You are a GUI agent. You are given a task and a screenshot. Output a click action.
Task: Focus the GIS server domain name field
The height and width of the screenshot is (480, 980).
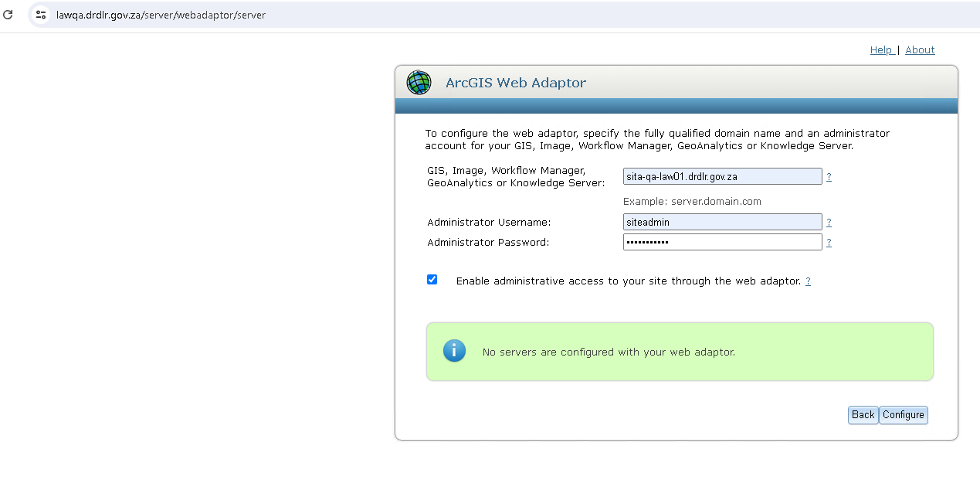(x=722, y=176)
